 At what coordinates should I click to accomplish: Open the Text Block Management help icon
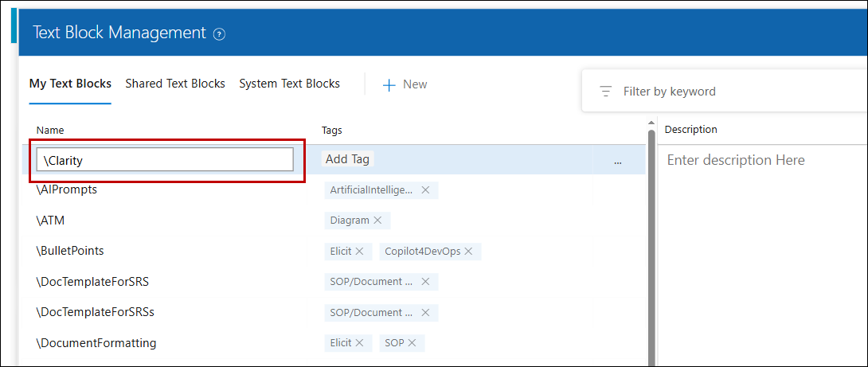coord(219,34)
